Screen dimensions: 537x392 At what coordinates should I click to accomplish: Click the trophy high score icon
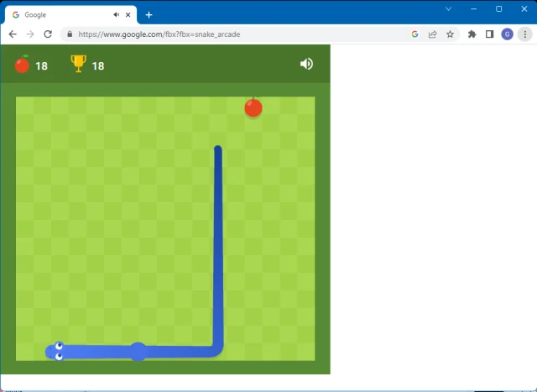[78, 64]
